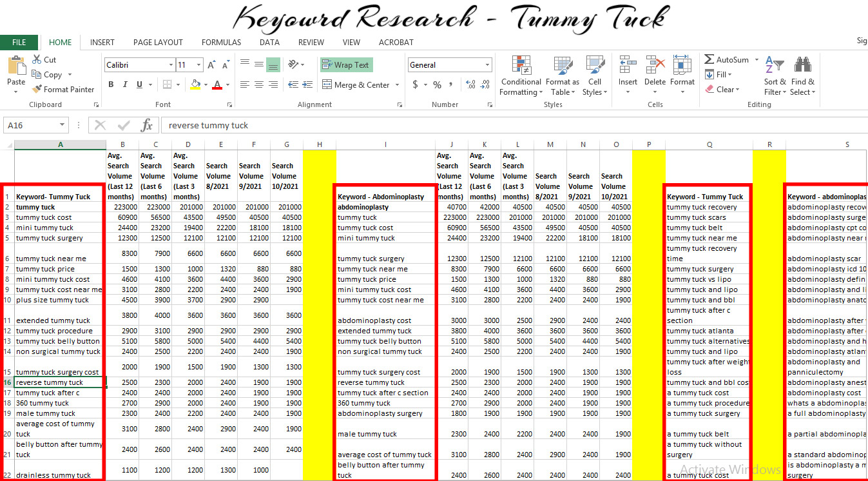Align cell text left
The width and height of the screenshot is (868, 481).
pos(245,84)
